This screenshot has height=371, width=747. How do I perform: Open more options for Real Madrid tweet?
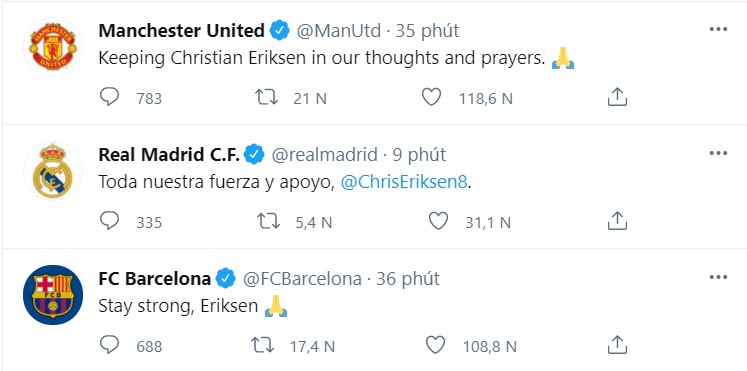tap(718, 153)
